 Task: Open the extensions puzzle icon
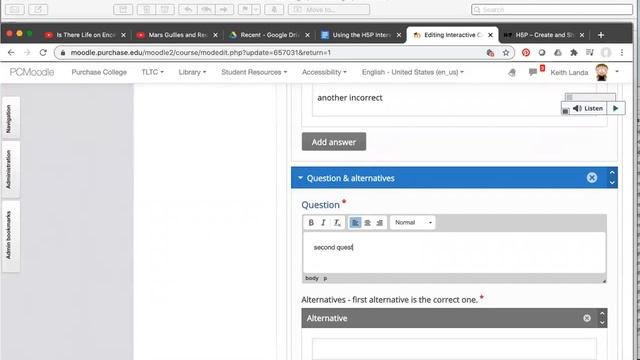pos(574,53)
